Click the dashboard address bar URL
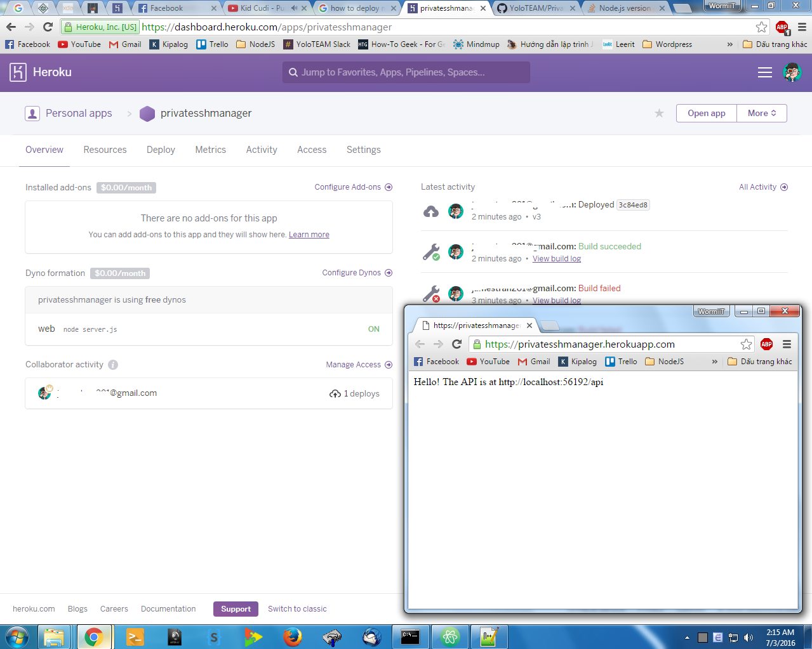This screenshot has width=812, height=649. [x=267, y=27]
